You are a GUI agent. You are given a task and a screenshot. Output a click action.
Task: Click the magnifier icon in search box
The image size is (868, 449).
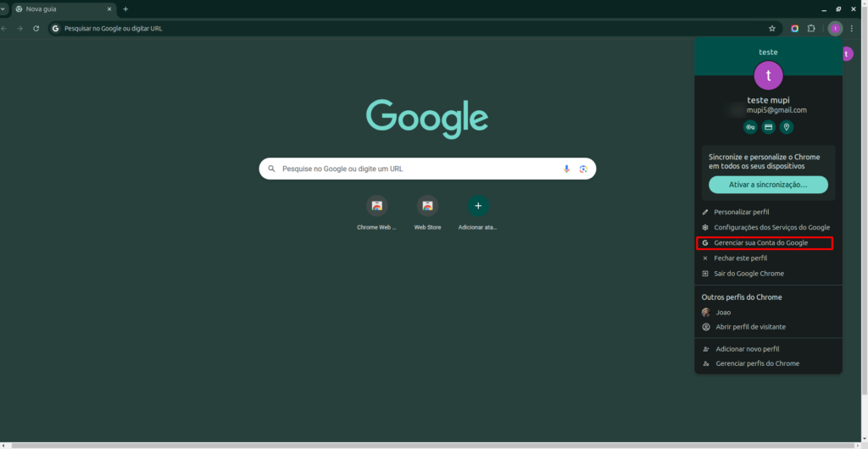point(271,169)
